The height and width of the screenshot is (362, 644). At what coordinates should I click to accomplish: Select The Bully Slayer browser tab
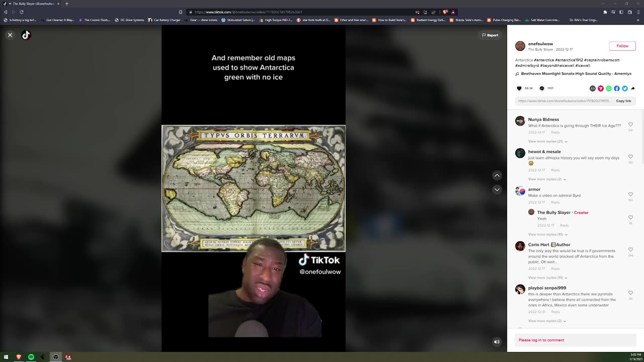coord(32,4)
